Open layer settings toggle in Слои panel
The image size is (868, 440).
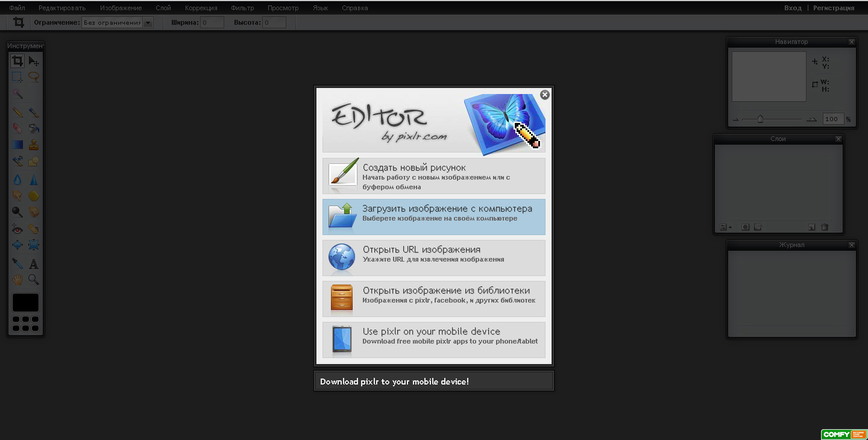tap(726, 227)
